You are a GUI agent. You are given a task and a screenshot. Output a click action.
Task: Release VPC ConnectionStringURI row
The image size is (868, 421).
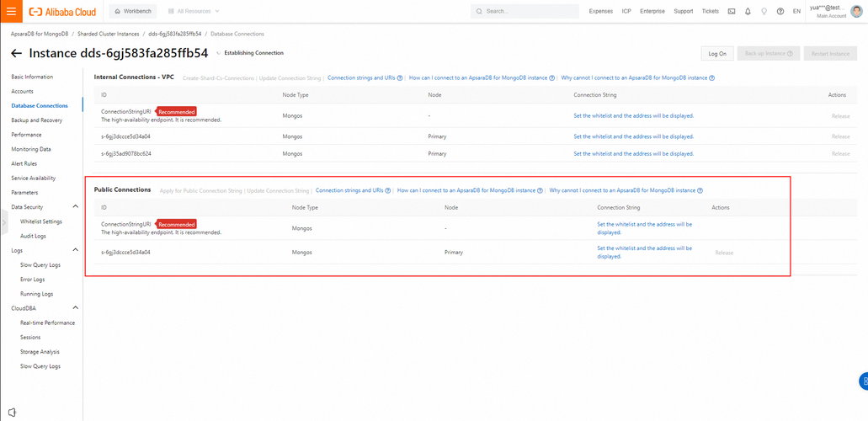840,116
